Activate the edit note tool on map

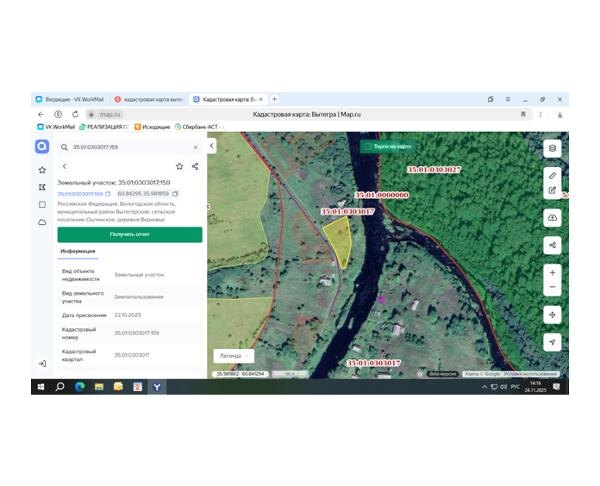click(x=552, y=190)
